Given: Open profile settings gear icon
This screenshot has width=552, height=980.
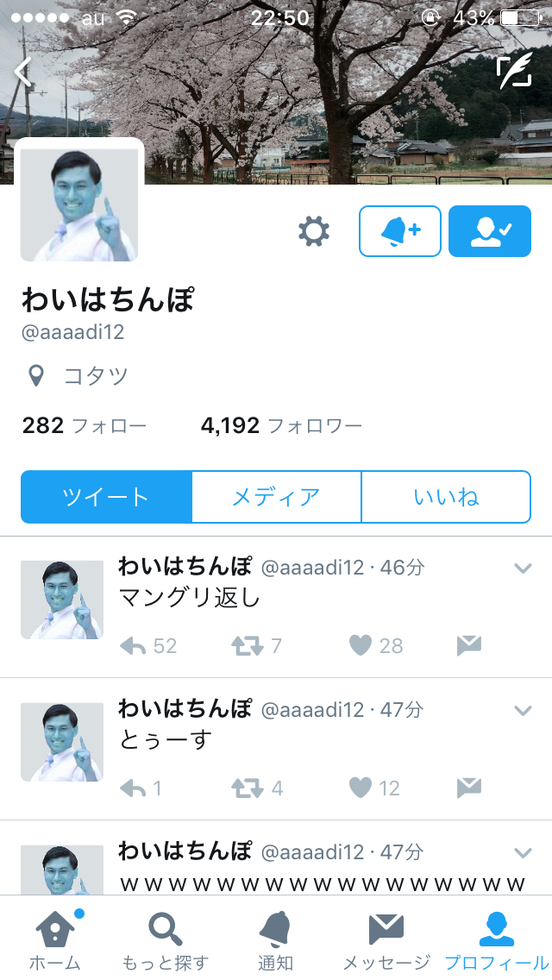Looking at the screenshot, I should point(314,231).
